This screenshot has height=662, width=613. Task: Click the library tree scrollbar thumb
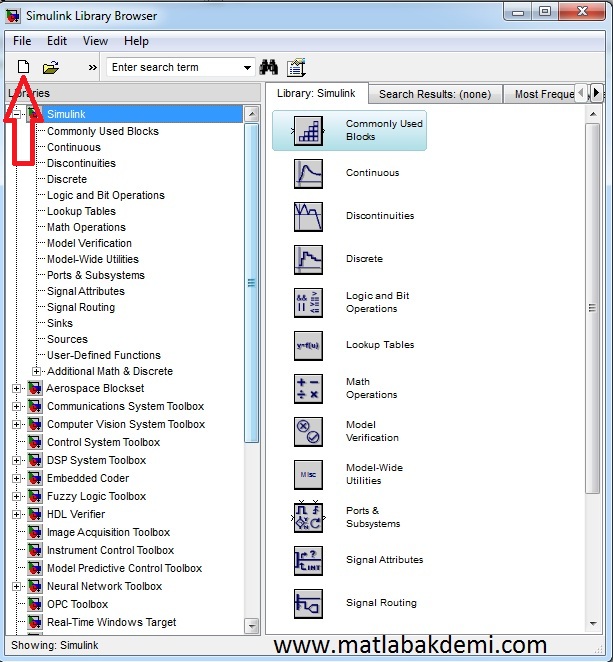pos(252,282)
